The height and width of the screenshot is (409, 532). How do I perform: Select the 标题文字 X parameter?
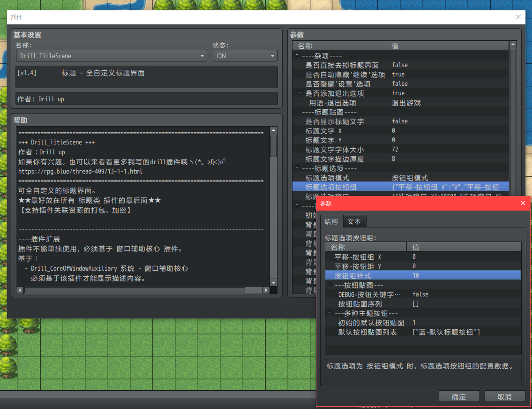tap(400, 131)
